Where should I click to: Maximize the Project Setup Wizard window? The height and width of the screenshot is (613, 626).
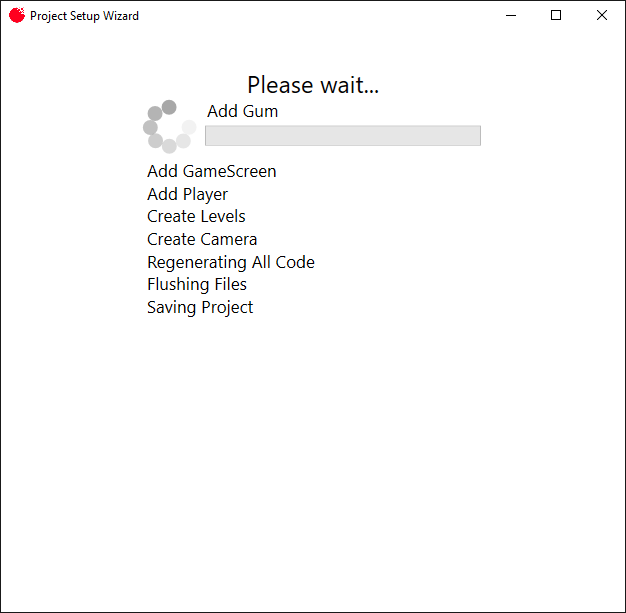point(556,16)
